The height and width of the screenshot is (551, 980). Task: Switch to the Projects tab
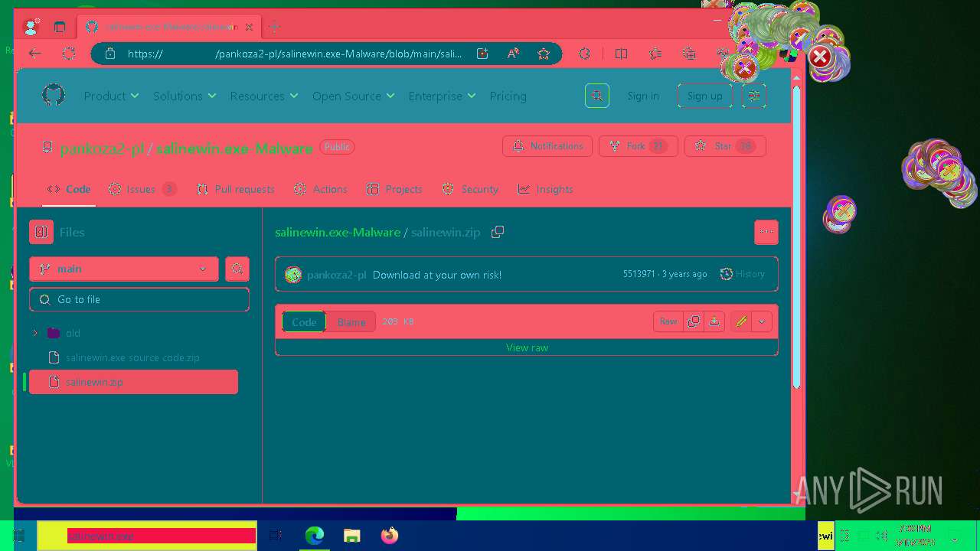394,189
